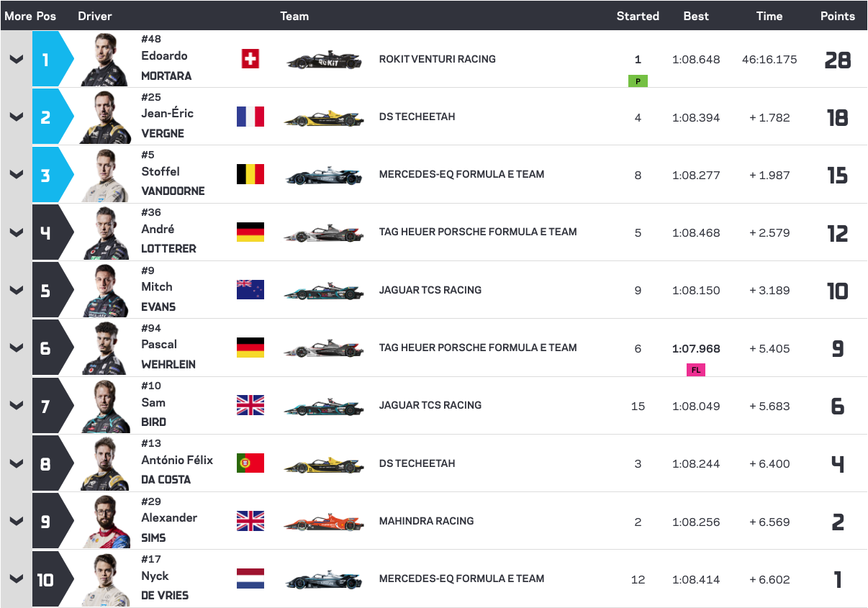Viewport: 868px width, 608px height.
Task: Click the Portuguese flag icon
Action: (250, 463)
